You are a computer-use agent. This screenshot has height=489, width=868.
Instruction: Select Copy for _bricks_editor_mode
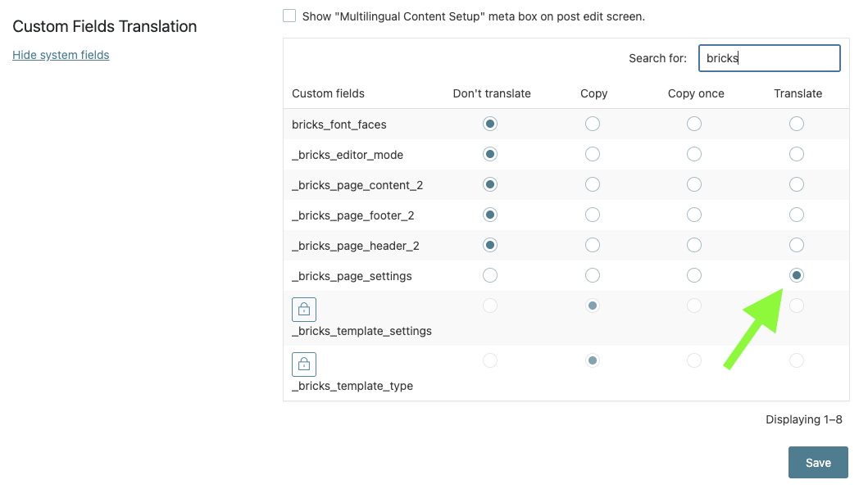pyautogui.click(x=593, y=154)
